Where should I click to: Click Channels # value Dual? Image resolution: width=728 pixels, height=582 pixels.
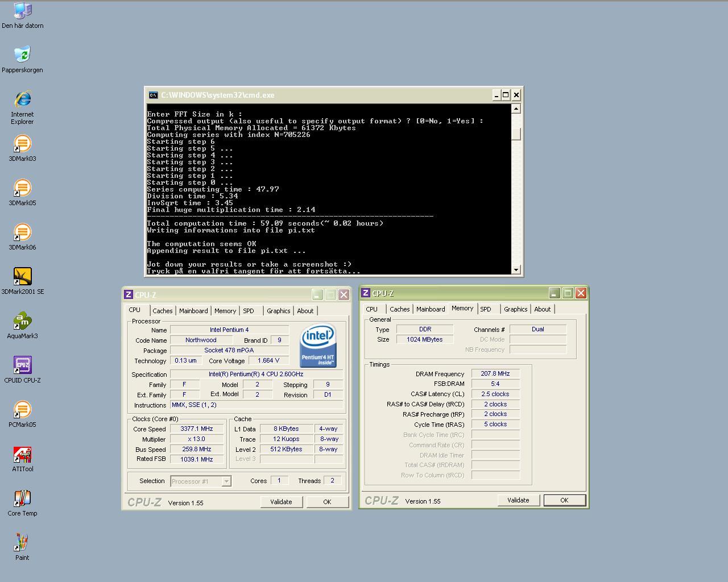538,329
